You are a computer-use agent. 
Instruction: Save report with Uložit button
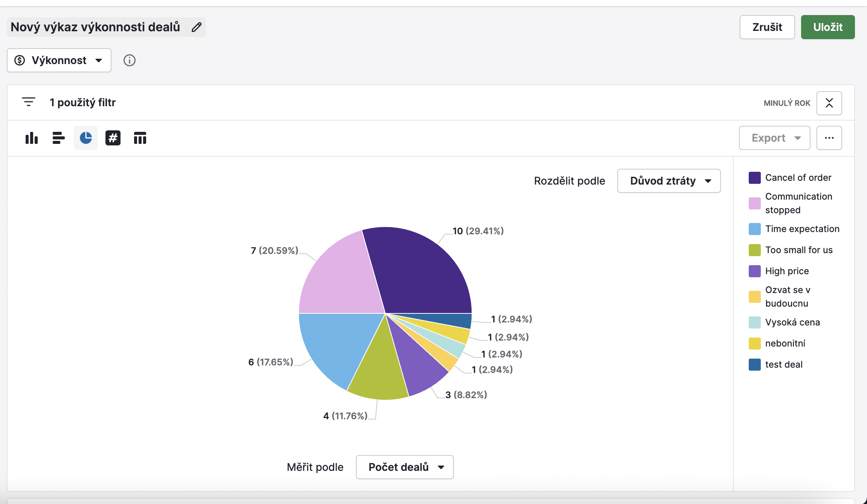pyautogui.click(x=827, y=27)
